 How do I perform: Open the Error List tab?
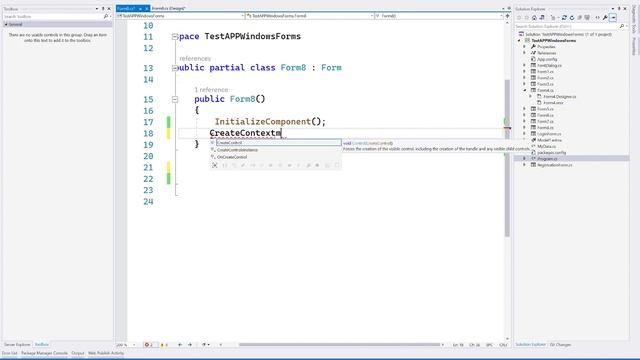pyautogui.click(x=9, y=353)
